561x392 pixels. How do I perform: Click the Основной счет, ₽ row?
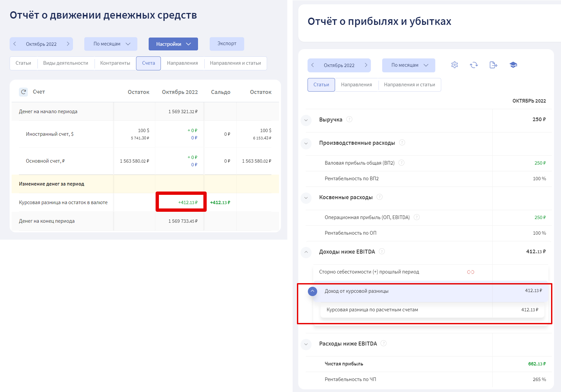(145, 161)
